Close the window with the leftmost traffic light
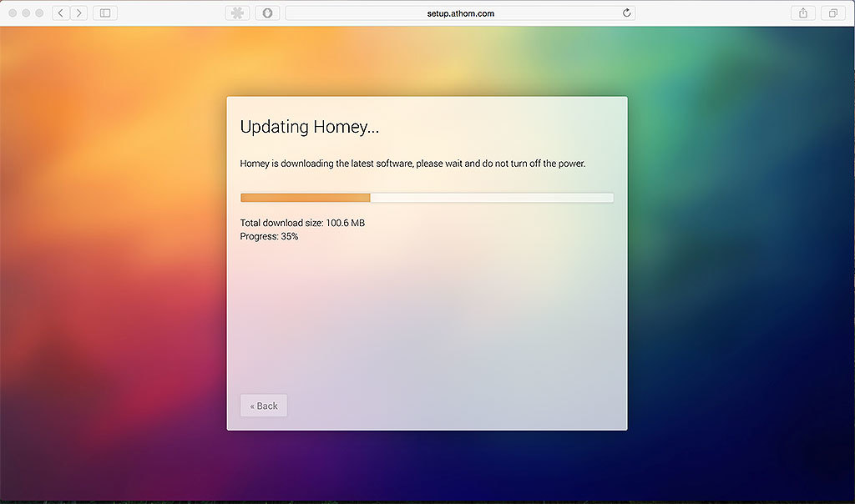Image resolution: width=855 pixels, height=504 pixels. (x=13, y=13)
